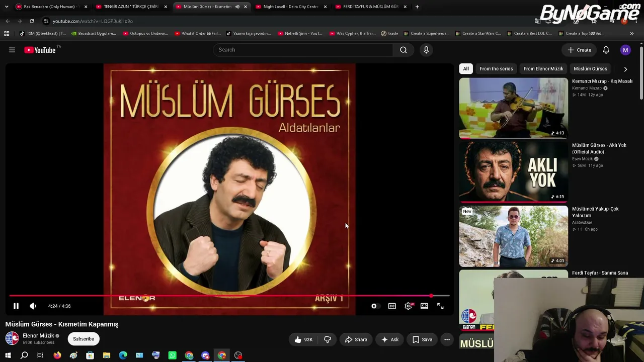
Task: Switch to theater mode view
Action: 424,306
